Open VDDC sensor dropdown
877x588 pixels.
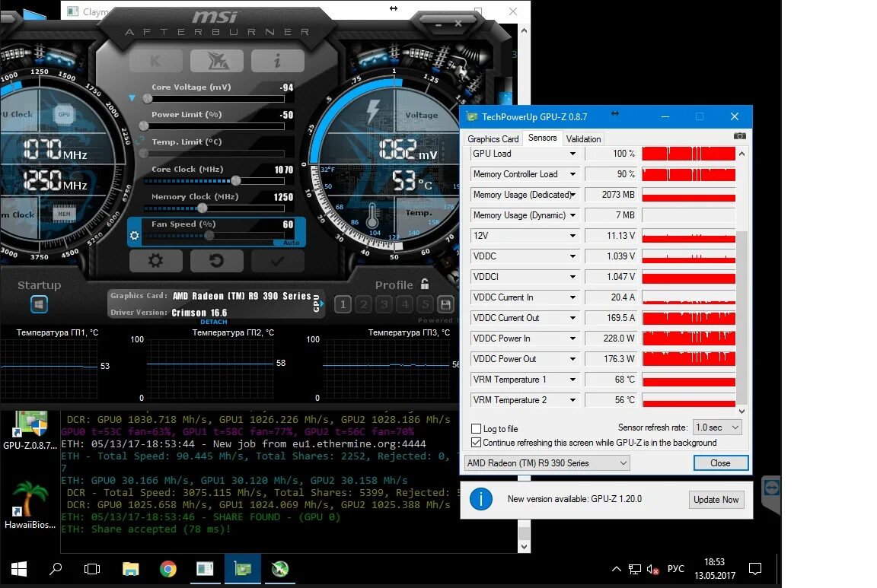click(x=572, y=256)
